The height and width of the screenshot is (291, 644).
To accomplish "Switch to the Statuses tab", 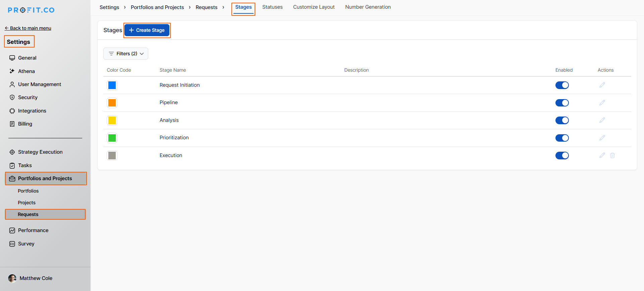I will coord(272,7).
